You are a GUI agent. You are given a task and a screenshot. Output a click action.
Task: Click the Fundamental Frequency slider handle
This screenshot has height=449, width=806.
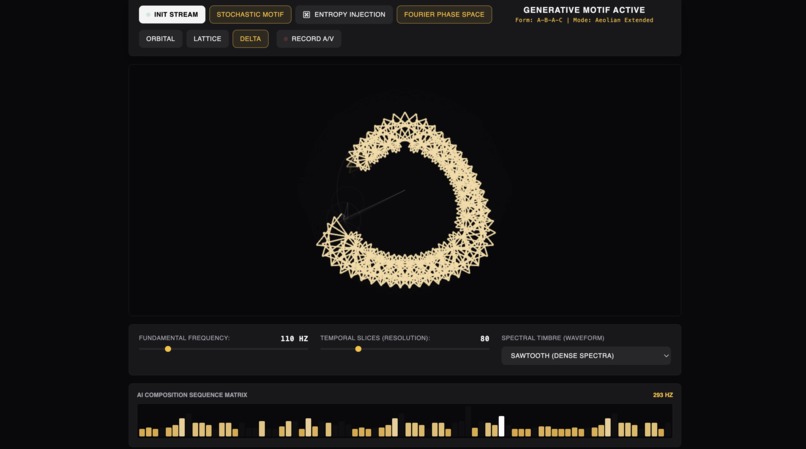(x=168, y=349)
